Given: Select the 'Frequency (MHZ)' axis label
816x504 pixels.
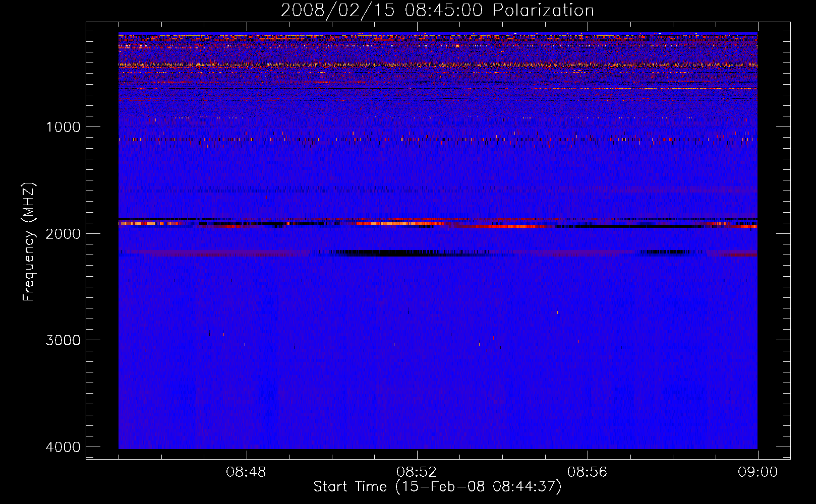Looking at the screenshot, I should point(29,241).
